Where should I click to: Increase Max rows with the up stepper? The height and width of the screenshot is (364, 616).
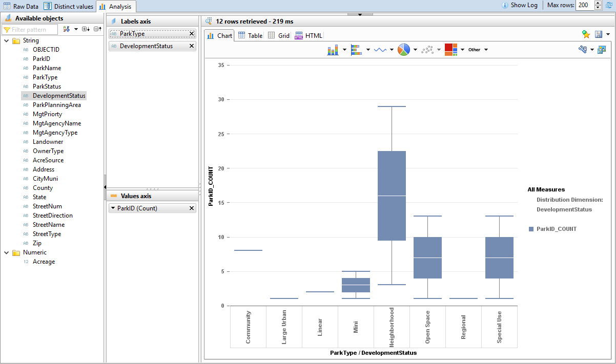click(598, 3)
